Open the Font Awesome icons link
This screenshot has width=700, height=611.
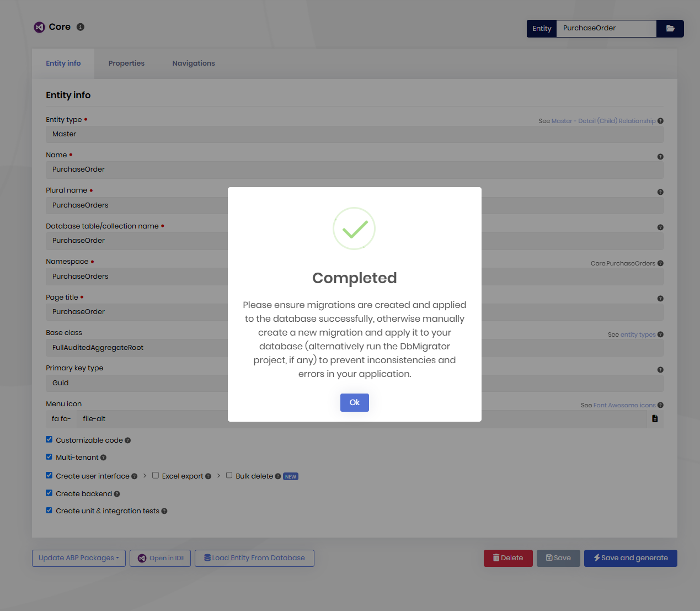coord(624,405)
